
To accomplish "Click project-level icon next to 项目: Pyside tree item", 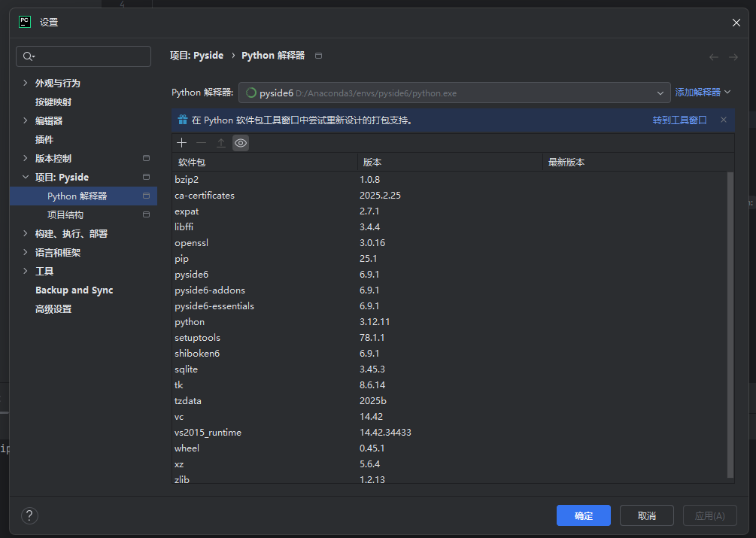I will tap(146, 177).
